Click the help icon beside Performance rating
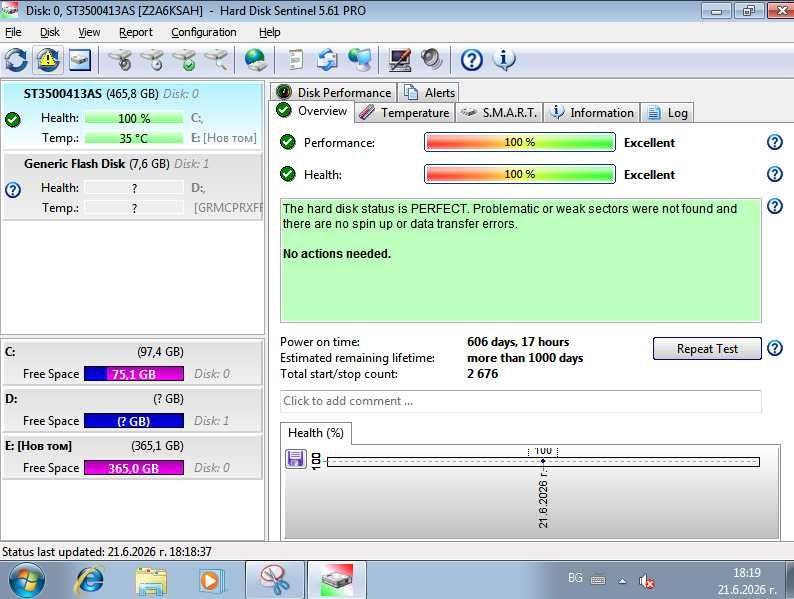Viewport: 794px width, 599px height. 775,142
